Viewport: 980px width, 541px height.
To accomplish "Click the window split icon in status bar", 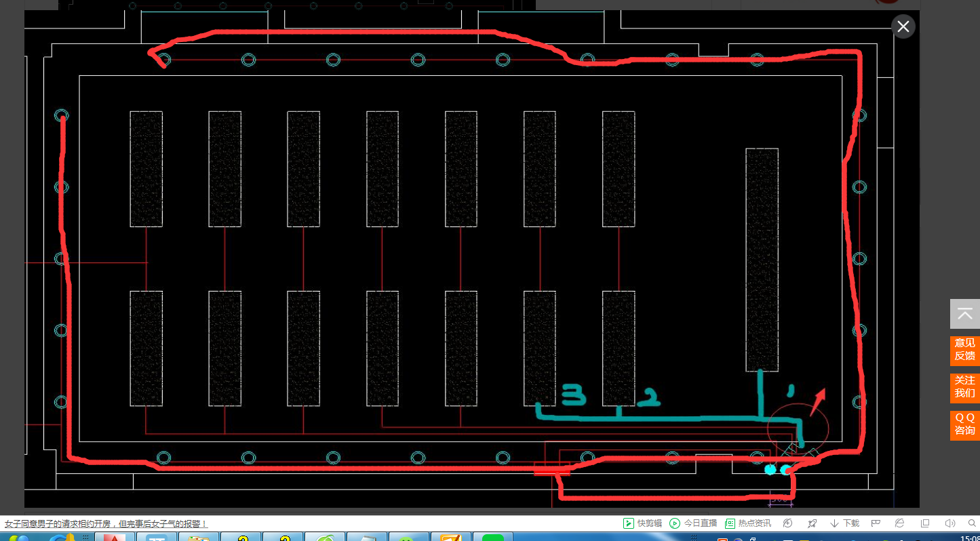I will [x=925, y=523].
